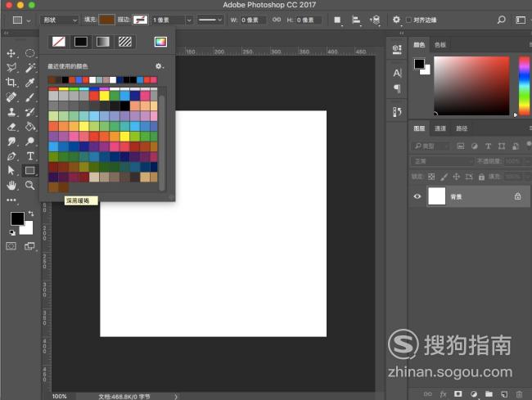532x400 pixels.
Task: Open stroke width dropdown arrow
Action: tap(189, 20)
